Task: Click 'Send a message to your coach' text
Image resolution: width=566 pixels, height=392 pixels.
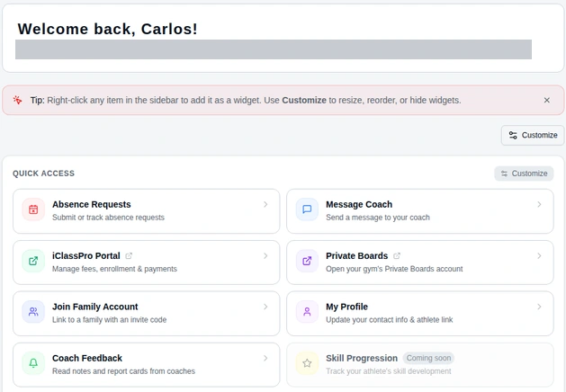Action: pyautogui.click(x=378, y=218)
